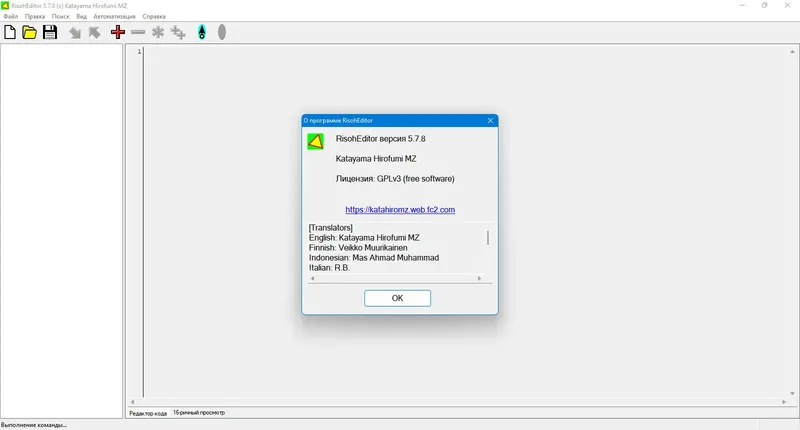Click the 'RisohEditor версия 5.7.8' text
Screen dimensions: 800x430
pyautogui.click(x=381, y=139)
